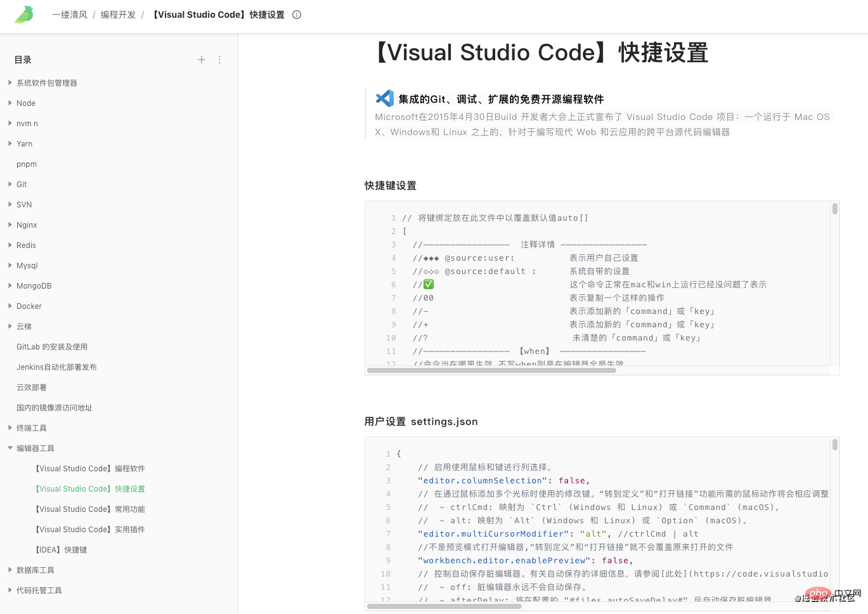
Task: Open the【IDEA】快捷键 page
Action: [61, 550]
